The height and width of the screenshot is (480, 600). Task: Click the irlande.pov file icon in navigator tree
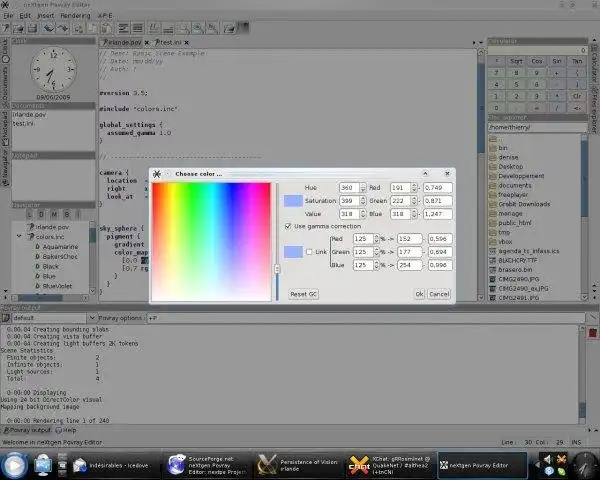[31, 227]
